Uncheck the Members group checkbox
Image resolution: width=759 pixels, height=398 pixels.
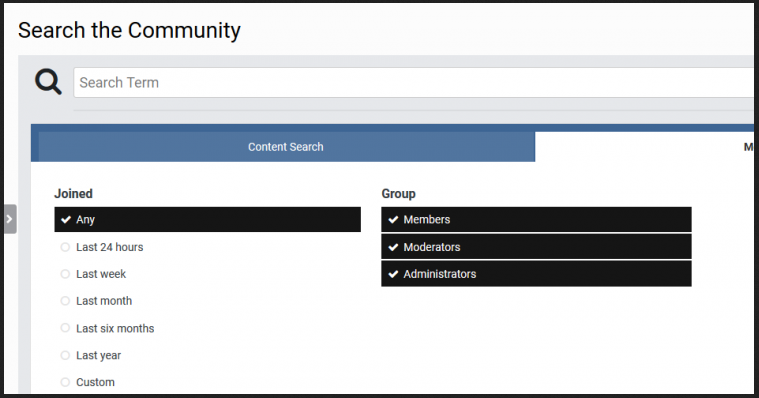pos(536,220)
